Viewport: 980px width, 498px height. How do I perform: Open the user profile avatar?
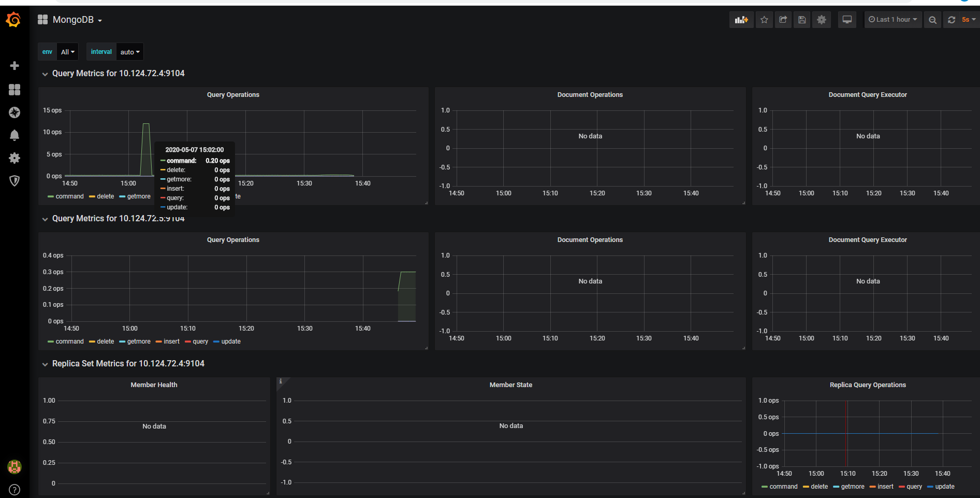pyautogui.click(x=14, y=466)
